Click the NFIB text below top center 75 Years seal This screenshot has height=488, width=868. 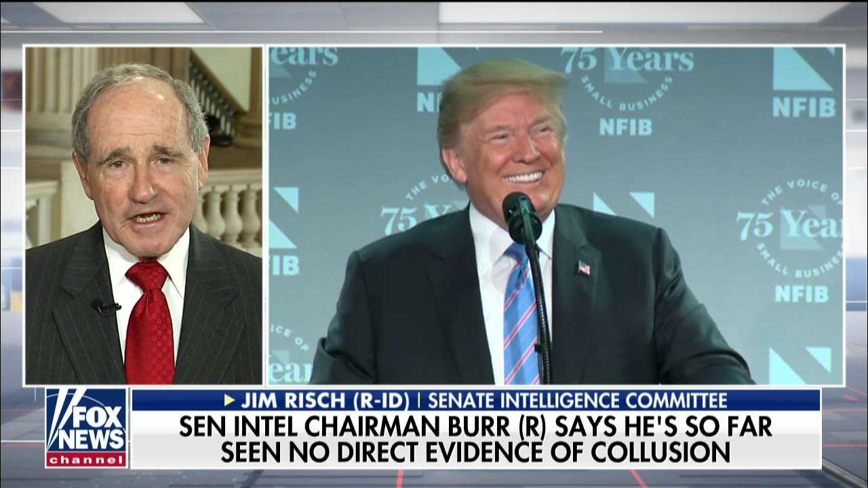point(626,127)
